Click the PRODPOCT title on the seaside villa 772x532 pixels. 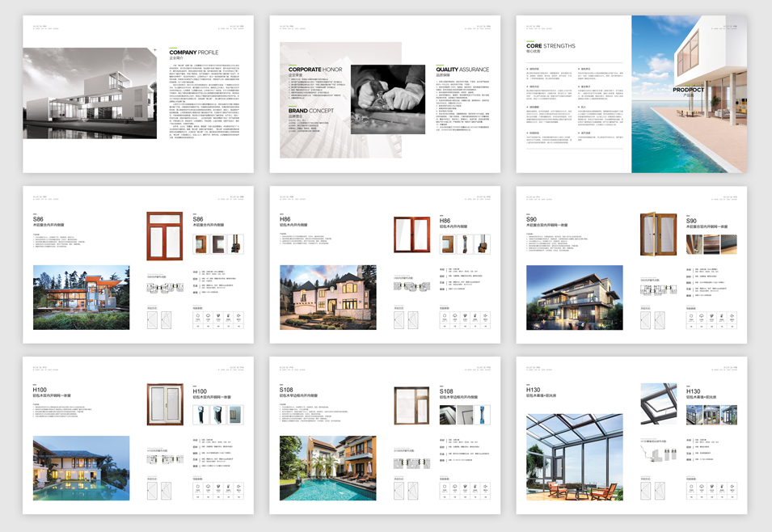pos(688,90)
